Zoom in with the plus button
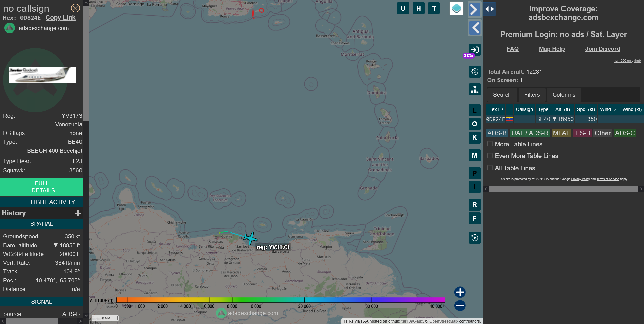The height and width of the screenshot is (324, 644). (x=460, y=292)
